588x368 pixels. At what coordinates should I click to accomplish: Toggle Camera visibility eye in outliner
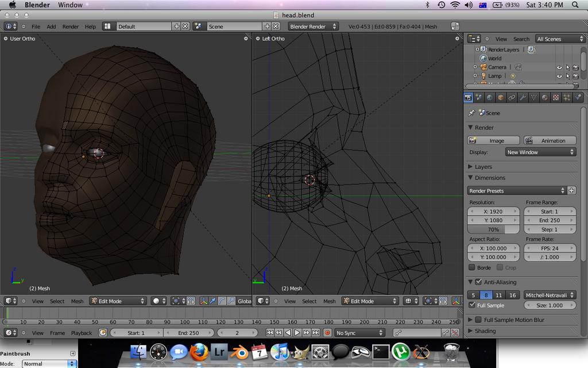559,67
